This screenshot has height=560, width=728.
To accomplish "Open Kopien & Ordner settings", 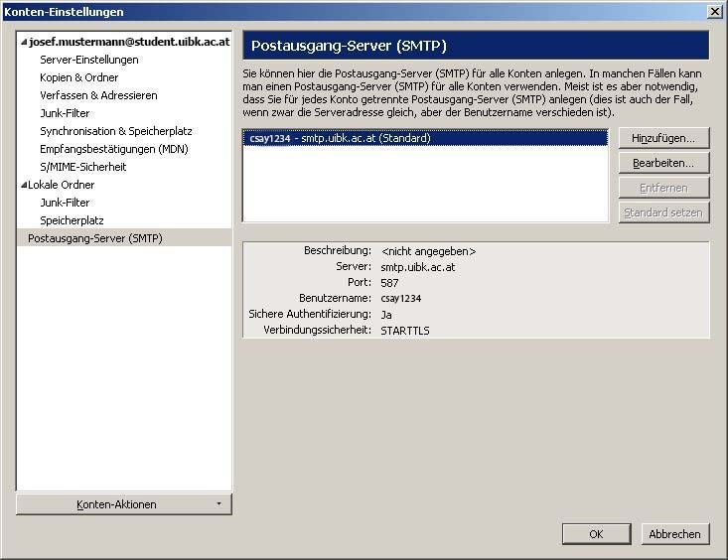I will click(78, 77).
